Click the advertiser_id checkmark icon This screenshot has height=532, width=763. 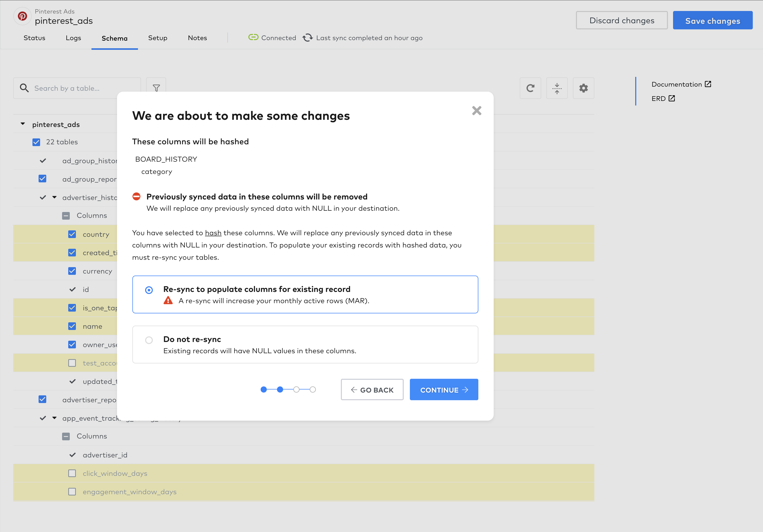point(73,455)
